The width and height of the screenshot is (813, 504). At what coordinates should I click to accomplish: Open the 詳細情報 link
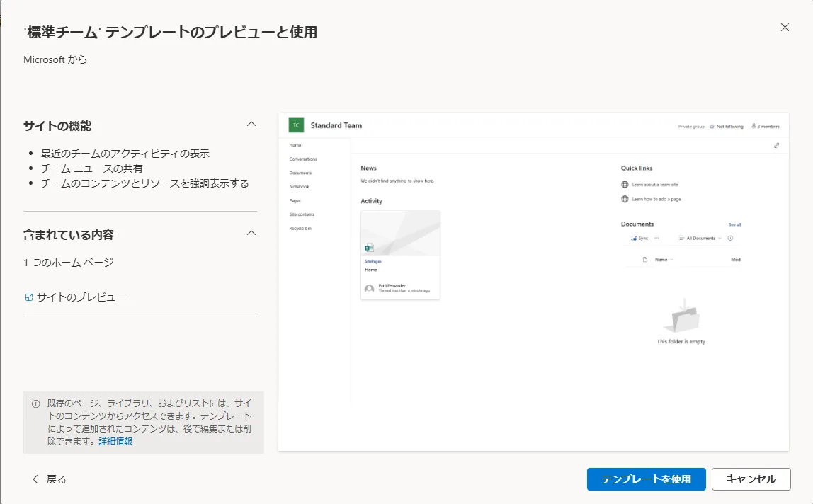pos(115,441)
